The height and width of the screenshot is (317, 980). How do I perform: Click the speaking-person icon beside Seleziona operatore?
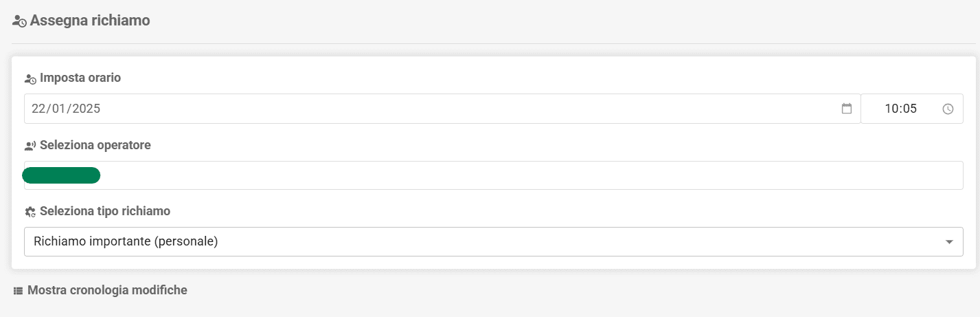tap(30, 146)
